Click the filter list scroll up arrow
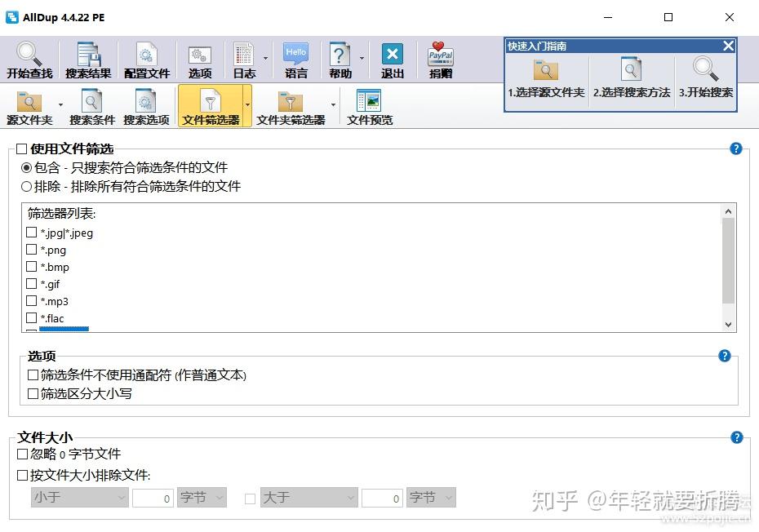The image size is (759, 532). 728,211
